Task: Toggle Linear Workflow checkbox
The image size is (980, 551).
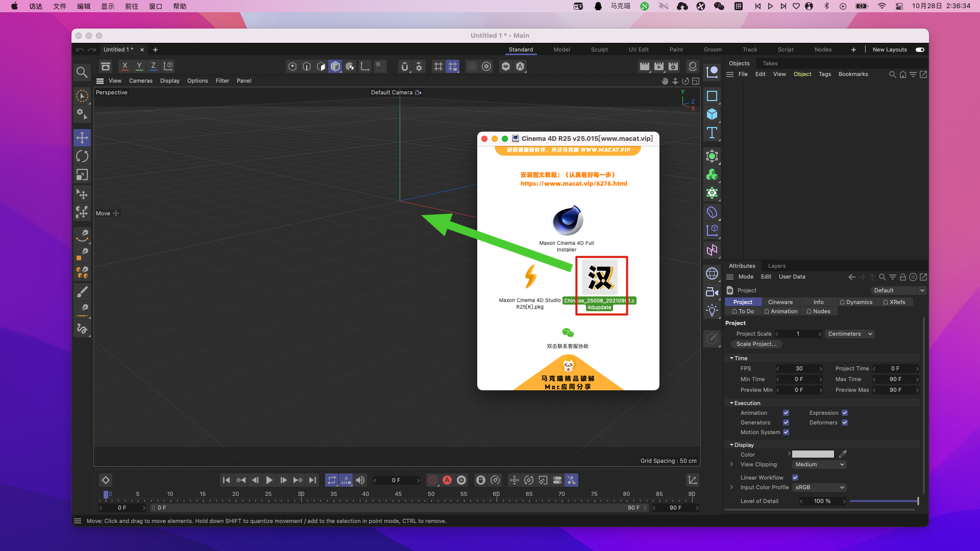Action: [795, 478]
